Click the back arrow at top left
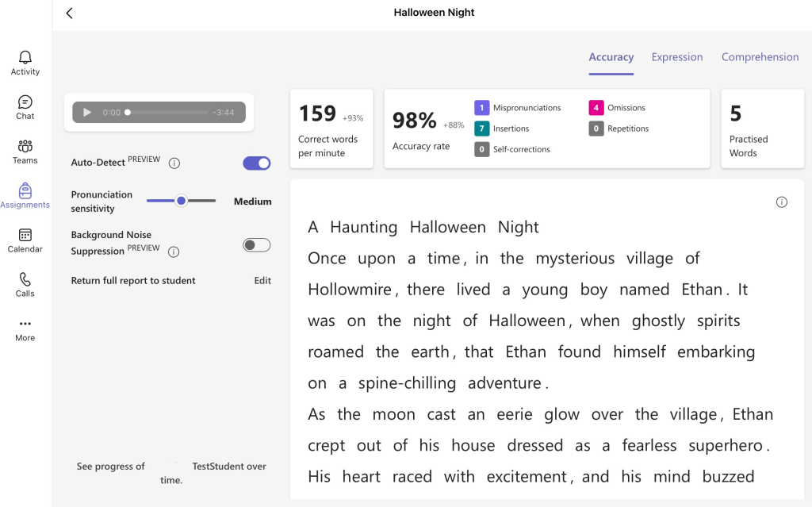 [70, 13]
